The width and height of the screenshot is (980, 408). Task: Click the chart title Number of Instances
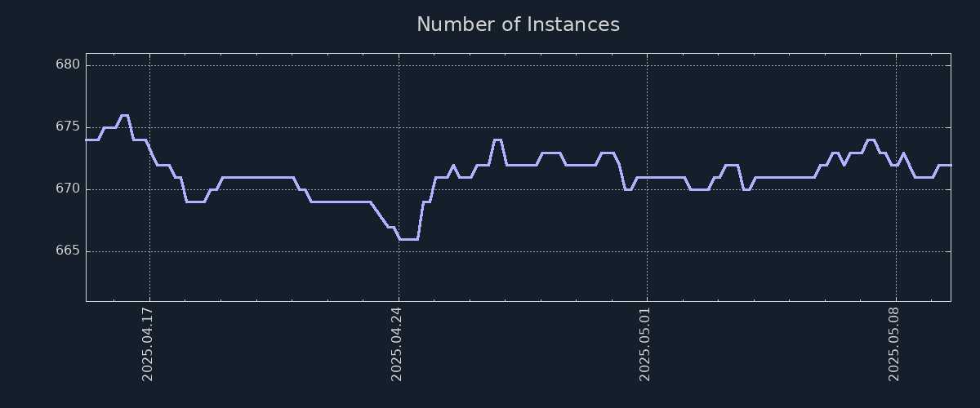tap(518, 24)
